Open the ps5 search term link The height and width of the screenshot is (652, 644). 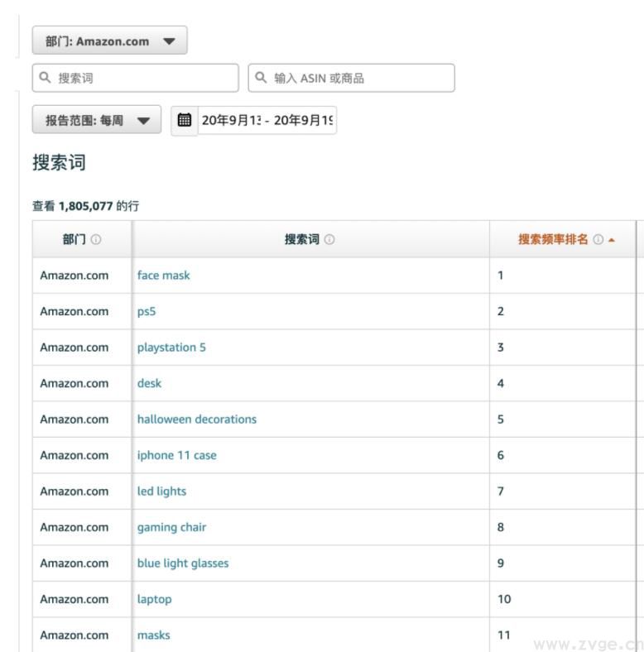coord(147,312)
